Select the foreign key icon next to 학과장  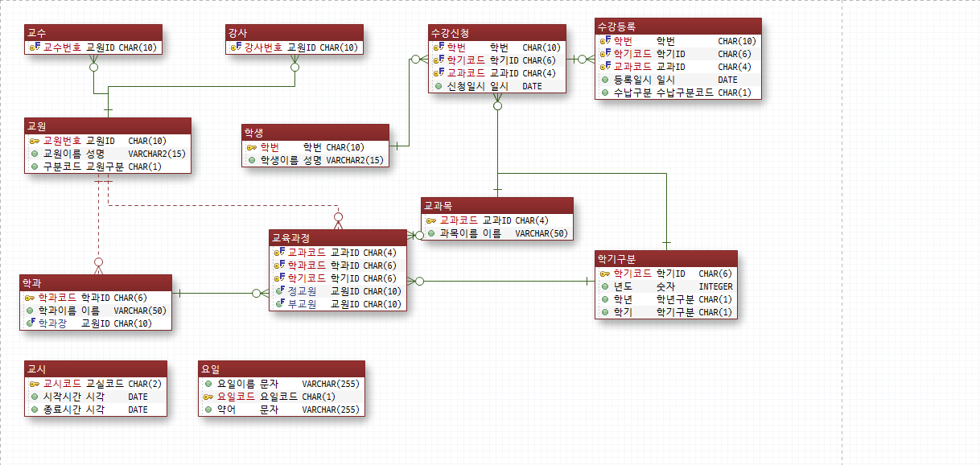[30, 323]
